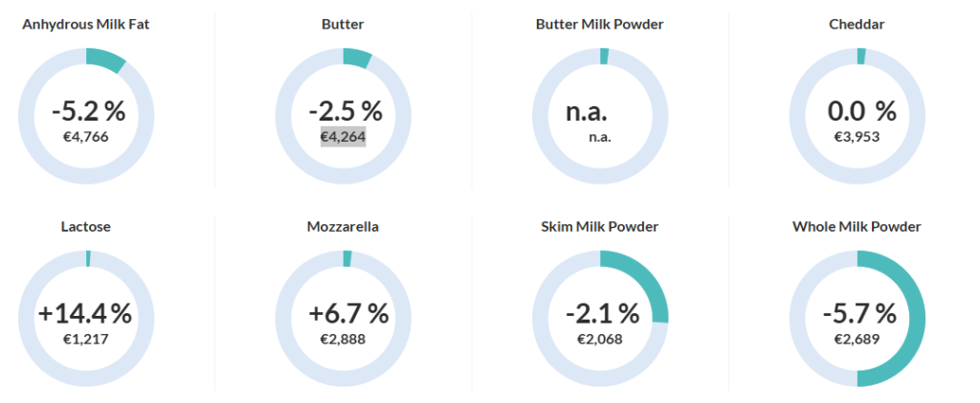Click the teal segment of Skim Milk Powder ring
Viewport: 980px width, 403px height.
pyautogui.click(x=651, y=283)
